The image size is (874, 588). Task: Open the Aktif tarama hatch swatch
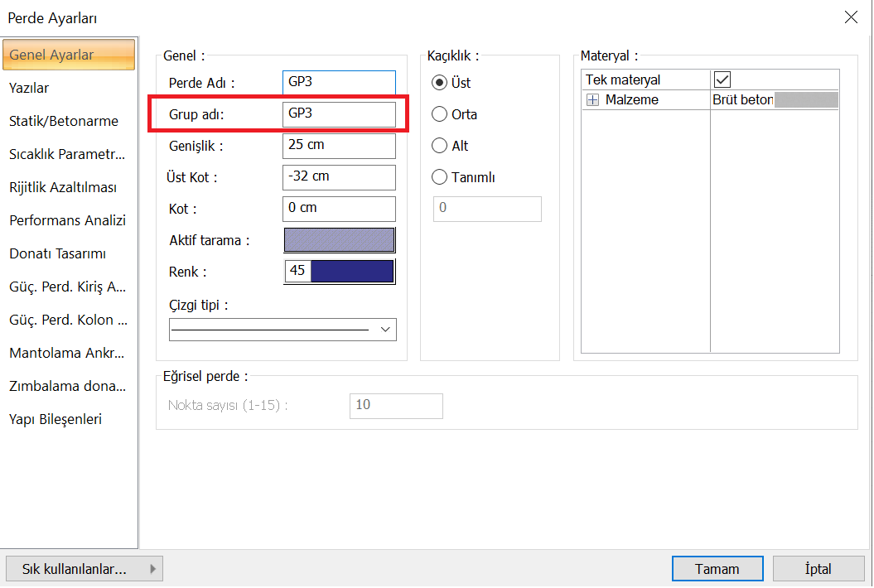(x=339, y=240)
